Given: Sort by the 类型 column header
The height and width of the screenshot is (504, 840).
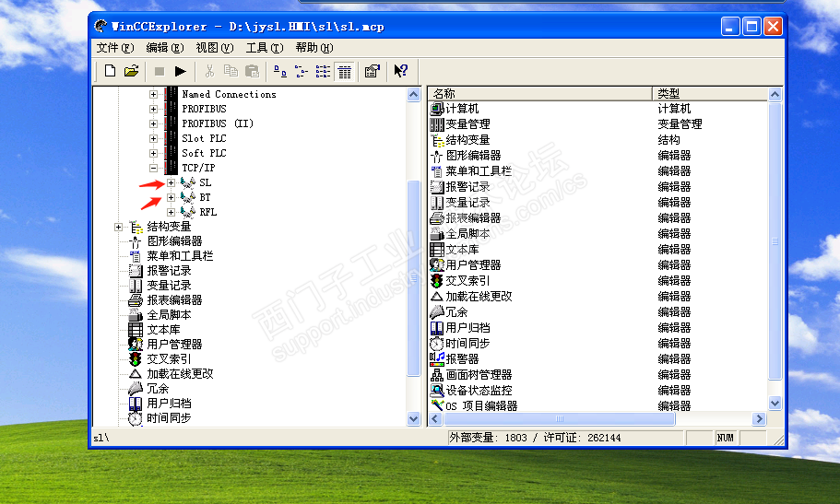Looking at the screenshot, I should 710,94.
